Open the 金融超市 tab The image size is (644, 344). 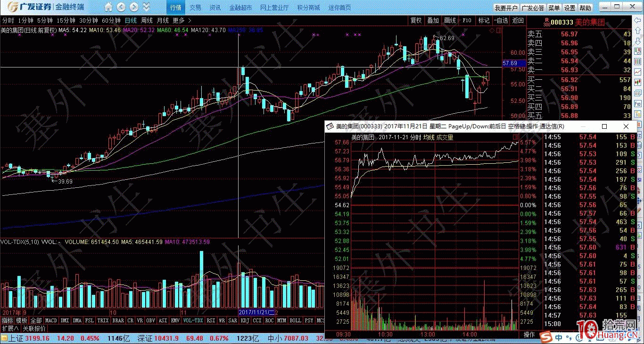coord(240,8)
